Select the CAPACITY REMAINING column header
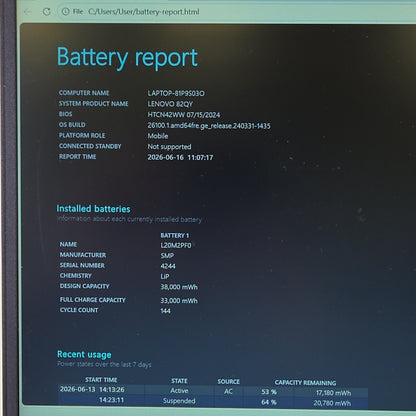This screenshot has width=416, height=416. pyautogui.click(x=305, y=383)
